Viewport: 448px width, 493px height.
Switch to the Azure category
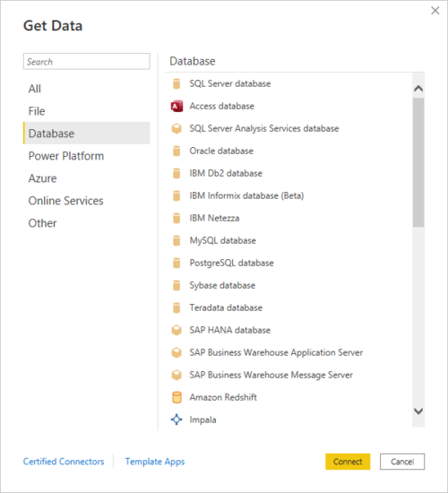click(86, 178)
